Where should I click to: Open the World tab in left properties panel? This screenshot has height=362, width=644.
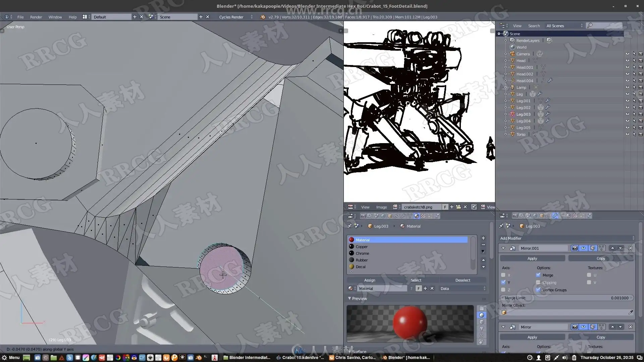point(383,216)
